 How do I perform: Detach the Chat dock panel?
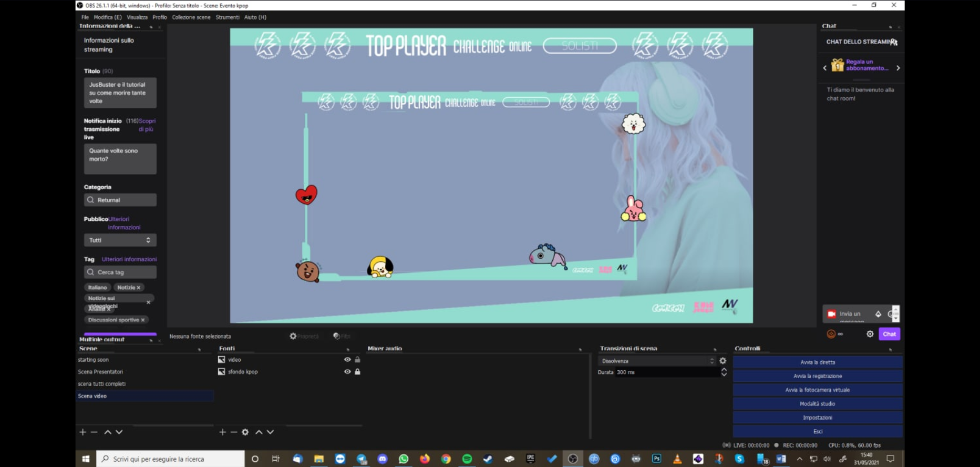point(890,26)
